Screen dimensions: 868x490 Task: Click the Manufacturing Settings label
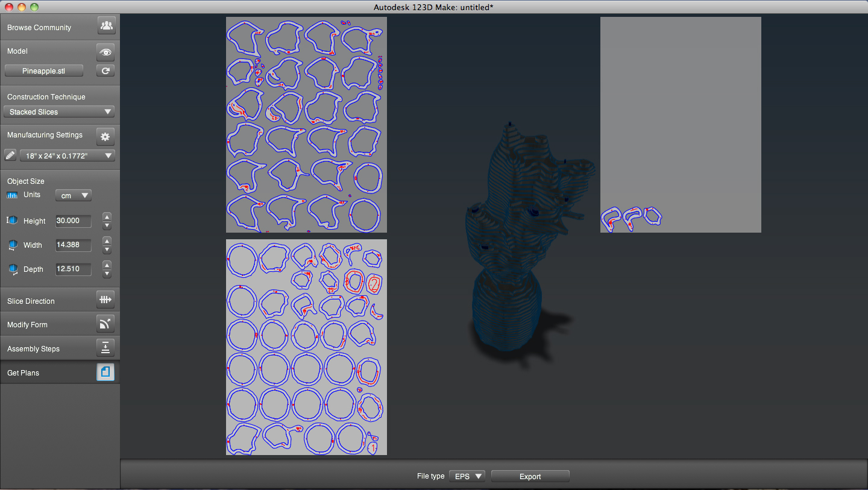coord(45,135)
